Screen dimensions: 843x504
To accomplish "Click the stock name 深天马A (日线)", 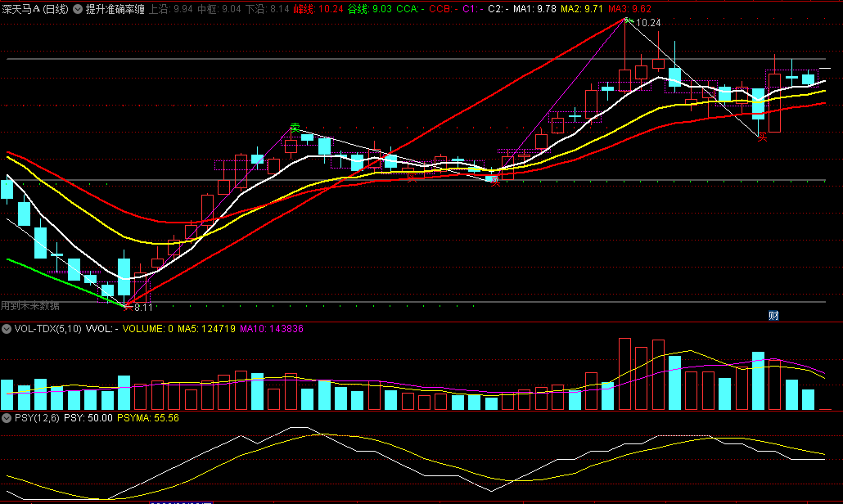I will click(x=35, y=9).
